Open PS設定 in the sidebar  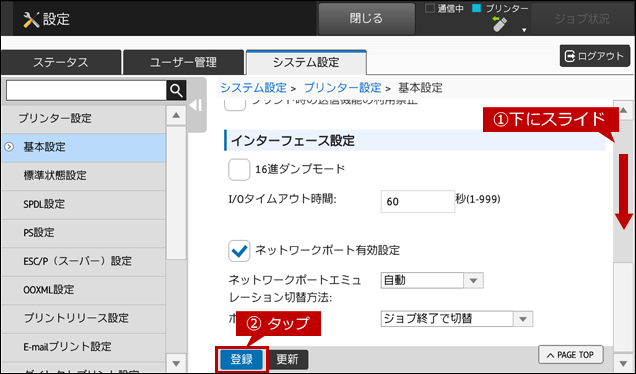[83, 233]
